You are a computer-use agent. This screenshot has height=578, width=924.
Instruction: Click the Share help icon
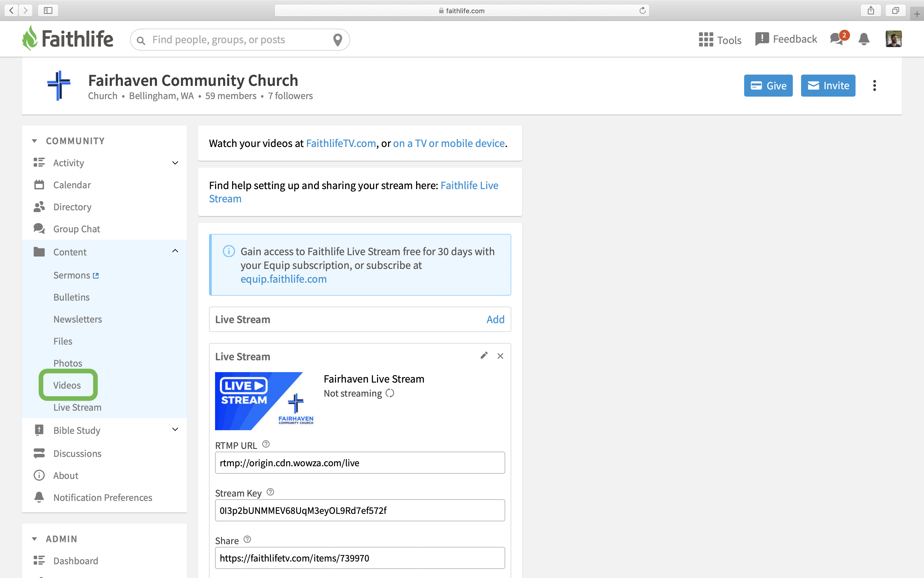[248, 539]
